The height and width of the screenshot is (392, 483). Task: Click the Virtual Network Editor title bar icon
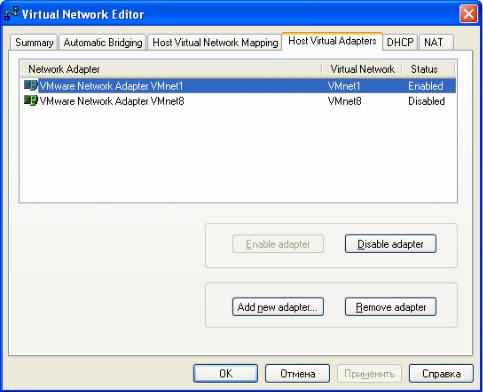[11, 14]
